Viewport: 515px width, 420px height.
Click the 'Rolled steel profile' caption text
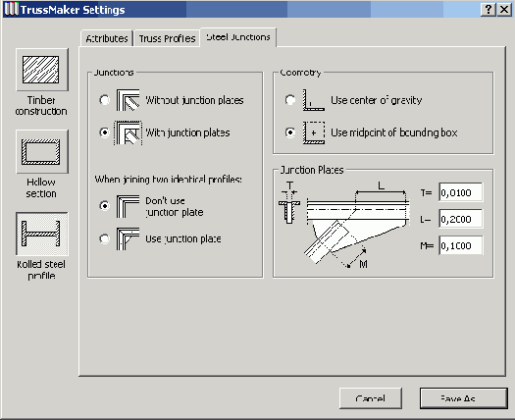[x=41, y=270]
